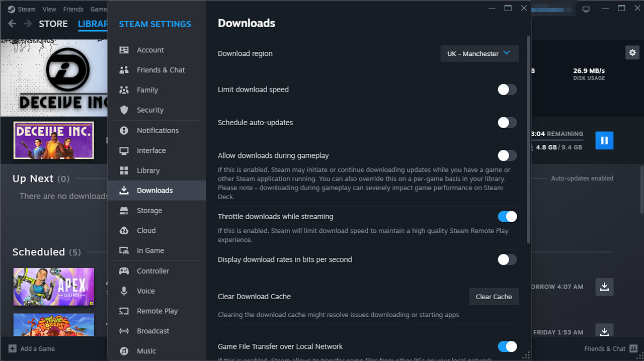This screenshot has height=361, width=644.
Task: Click the Voice microphone icon
Action: (x=124, y=291)
